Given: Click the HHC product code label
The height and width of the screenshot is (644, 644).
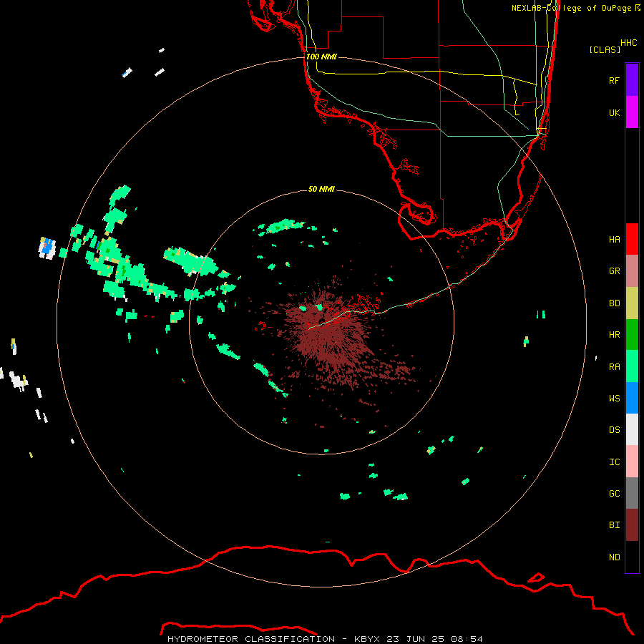Looking at the screenshot, I should click(x=628, y=43).
